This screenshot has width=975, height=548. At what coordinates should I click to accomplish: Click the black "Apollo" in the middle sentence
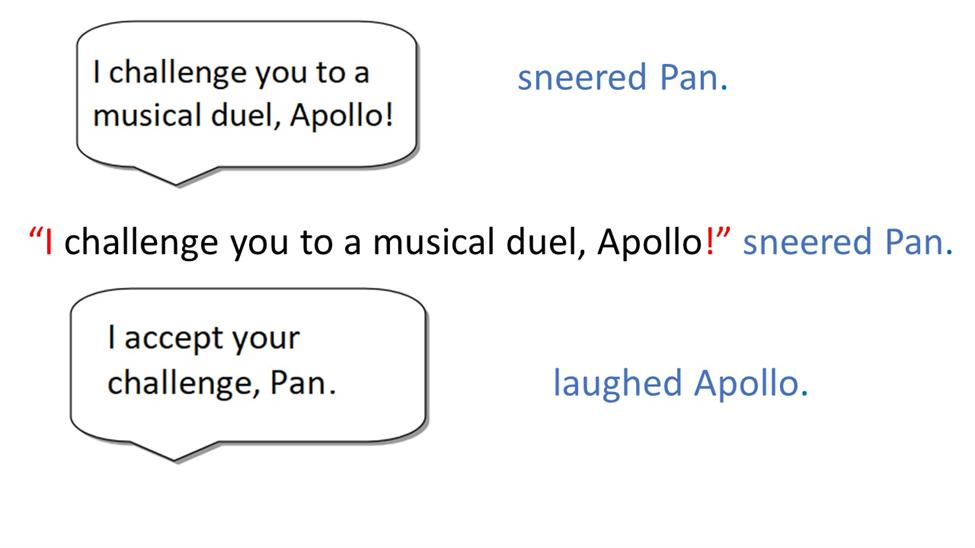tap(650, 242)
